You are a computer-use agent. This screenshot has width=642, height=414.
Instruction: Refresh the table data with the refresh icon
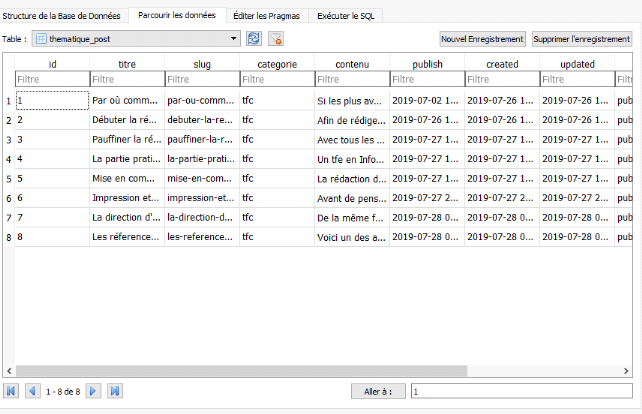pos(254,39)
